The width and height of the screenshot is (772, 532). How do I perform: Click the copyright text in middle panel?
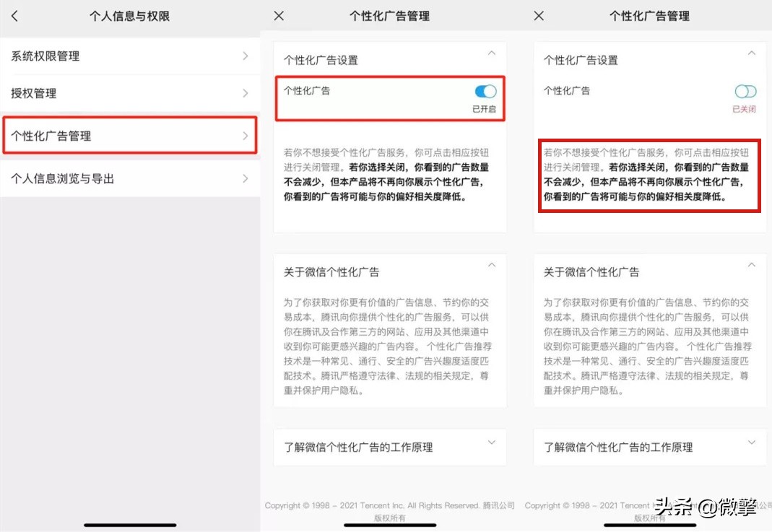click(x=389, y=511)
